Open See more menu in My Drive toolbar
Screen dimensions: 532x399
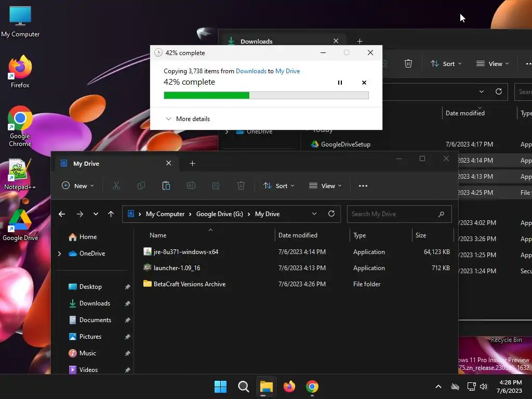[363, 185]
